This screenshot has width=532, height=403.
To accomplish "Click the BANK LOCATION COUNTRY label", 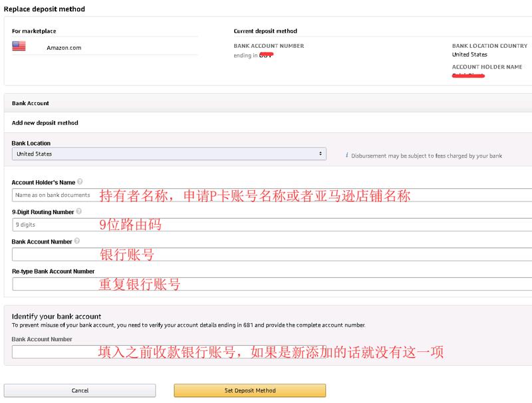I will 489,46.
